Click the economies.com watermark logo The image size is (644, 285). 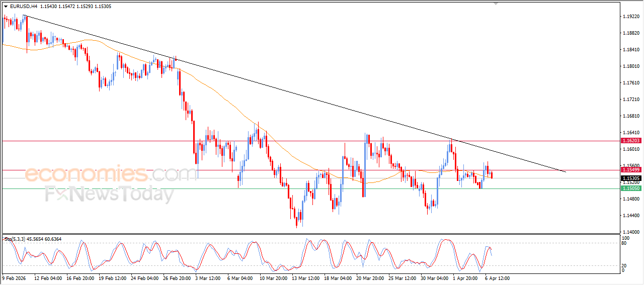click(111, 174)
